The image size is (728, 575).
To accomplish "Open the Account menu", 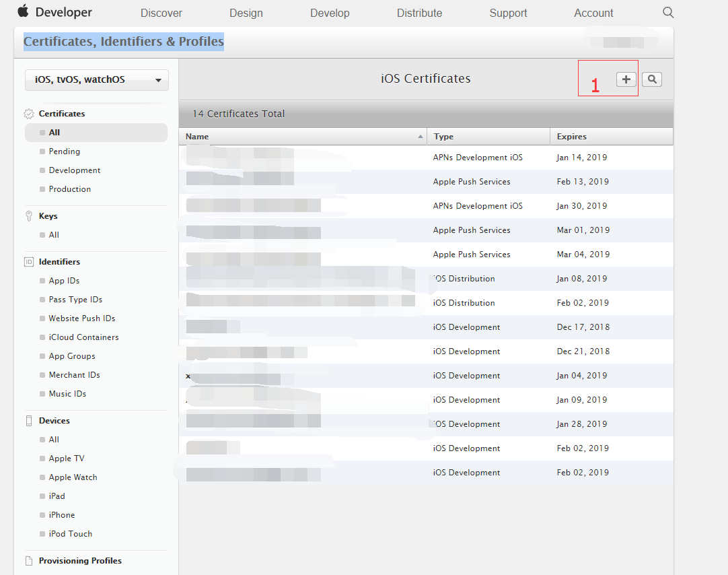I will click(593, 13).
